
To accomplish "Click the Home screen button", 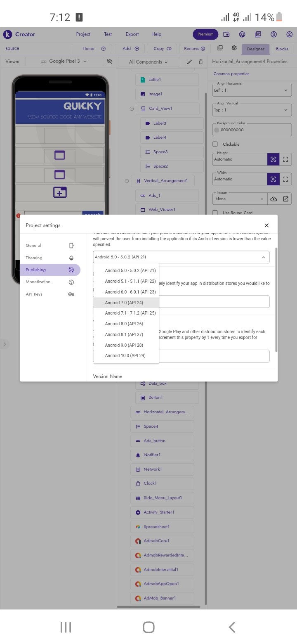I will 92,48.
